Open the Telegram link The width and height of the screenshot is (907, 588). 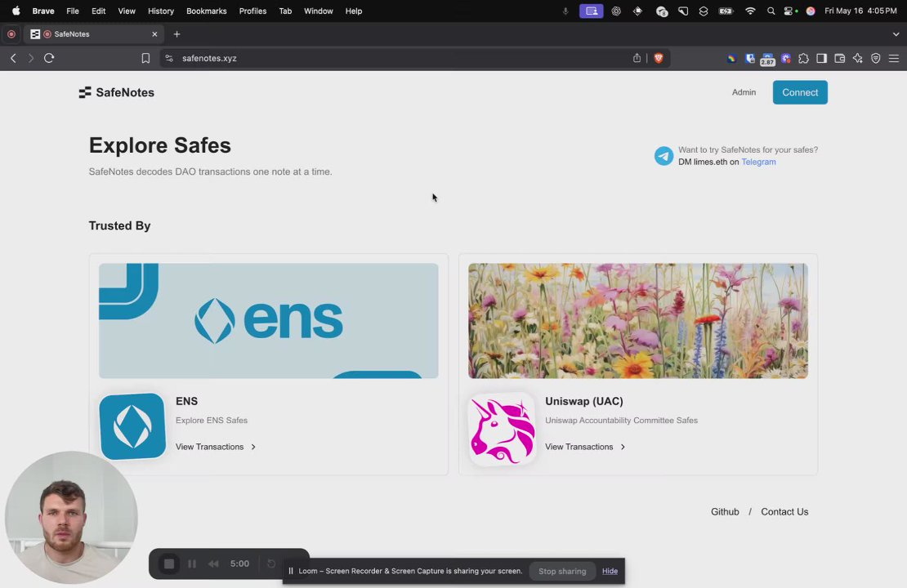point(758,162)
